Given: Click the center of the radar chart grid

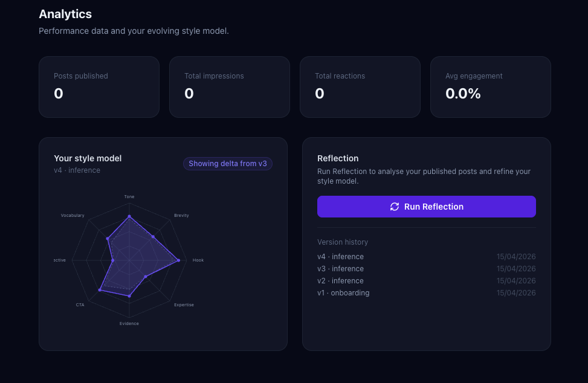Looking at the screenshot, I should point(130,260).
